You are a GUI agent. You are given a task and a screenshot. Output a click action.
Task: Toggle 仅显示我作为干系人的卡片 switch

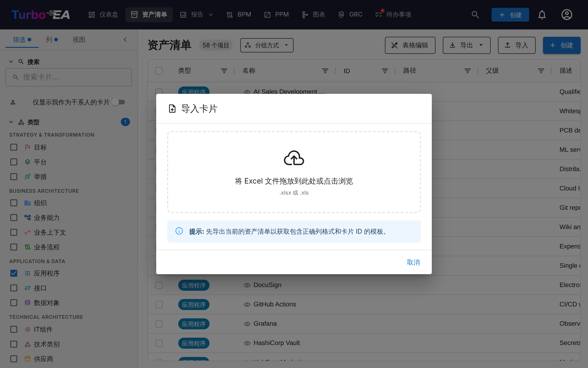118,102
